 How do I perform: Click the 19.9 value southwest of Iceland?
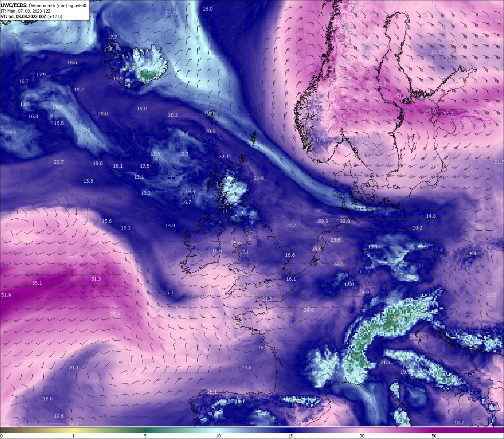click(118, 79)
